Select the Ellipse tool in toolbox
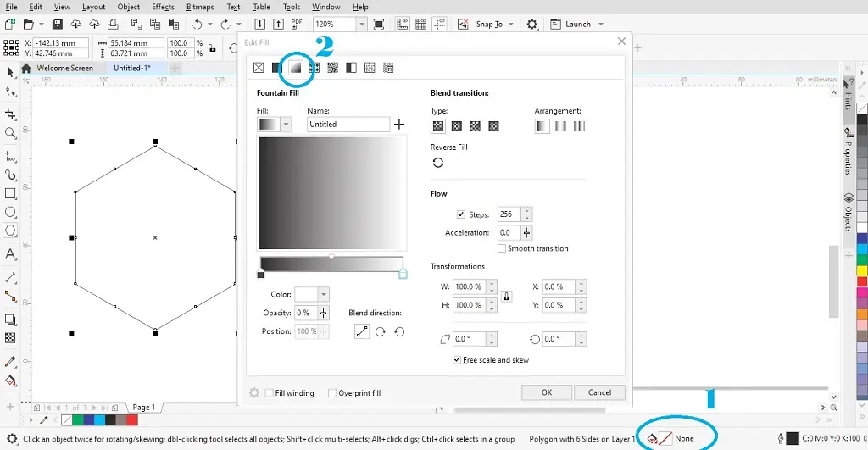 point(10,212)
